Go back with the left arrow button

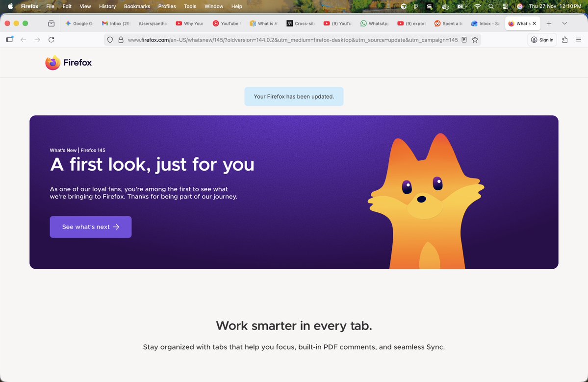pos(23,40)
